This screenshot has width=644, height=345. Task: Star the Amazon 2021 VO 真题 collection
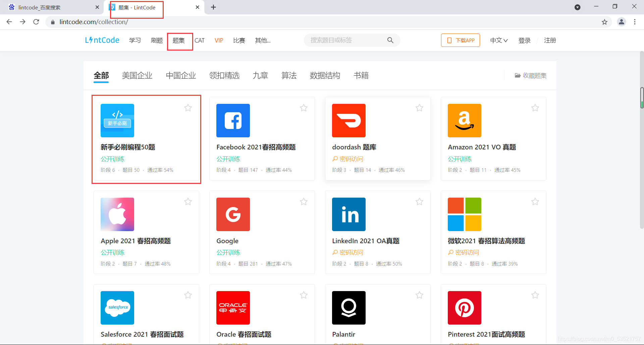click(x=535, y=108)
